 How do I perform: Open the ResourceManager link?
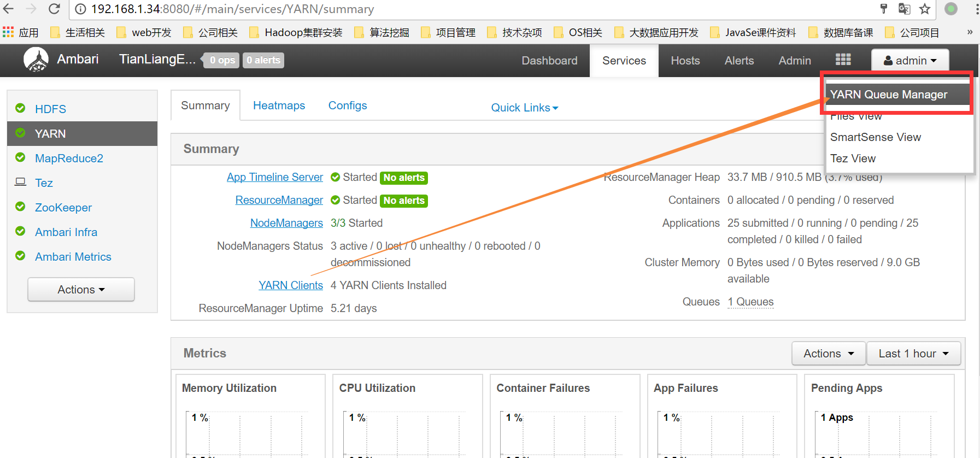(x=279, y=200)
